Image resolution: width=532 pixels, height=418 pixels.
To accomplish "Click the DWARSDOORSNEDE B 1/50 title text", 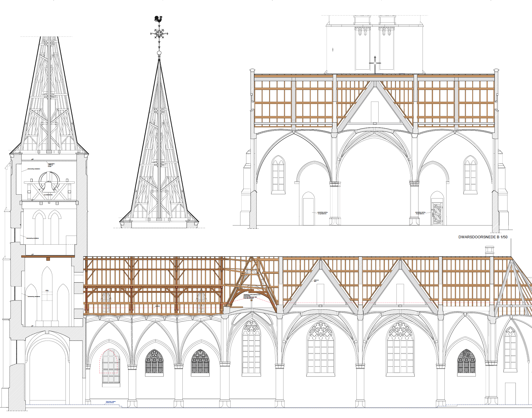I will [x=483, y=237].
